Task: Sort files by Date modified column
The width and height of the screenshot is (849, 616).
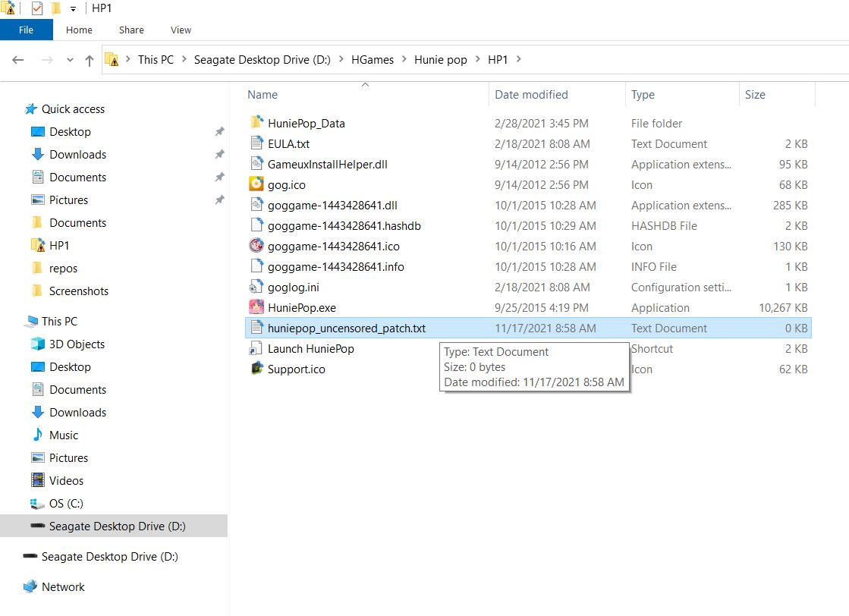Action: click(531, 95)
